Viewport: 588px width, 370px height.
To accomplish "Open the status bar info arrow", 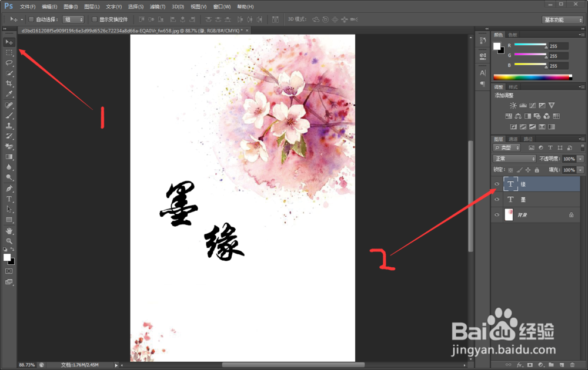I will [x=116, y=365].
